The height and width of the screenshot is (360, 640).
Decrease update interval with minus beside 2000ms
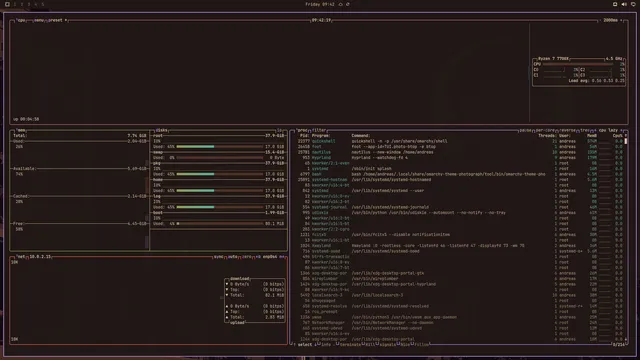coord(600,20)
